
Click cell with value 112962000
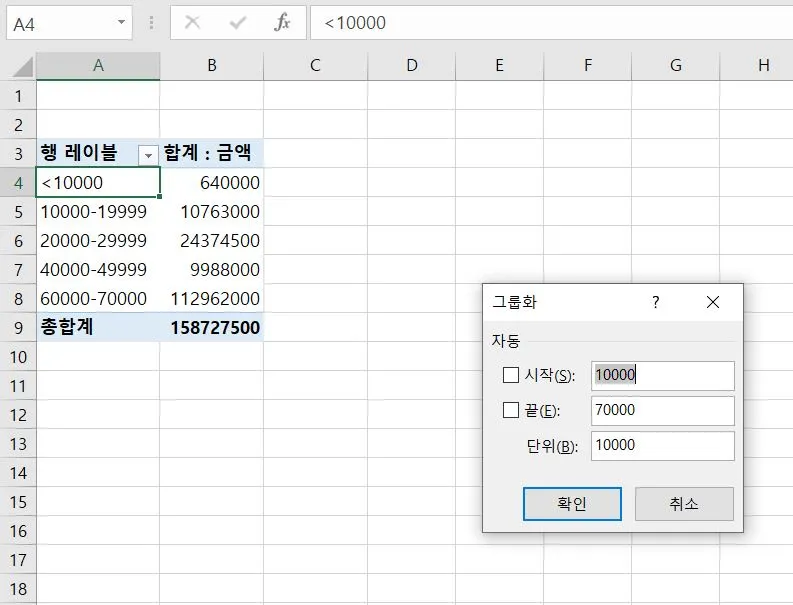[212, 298]
